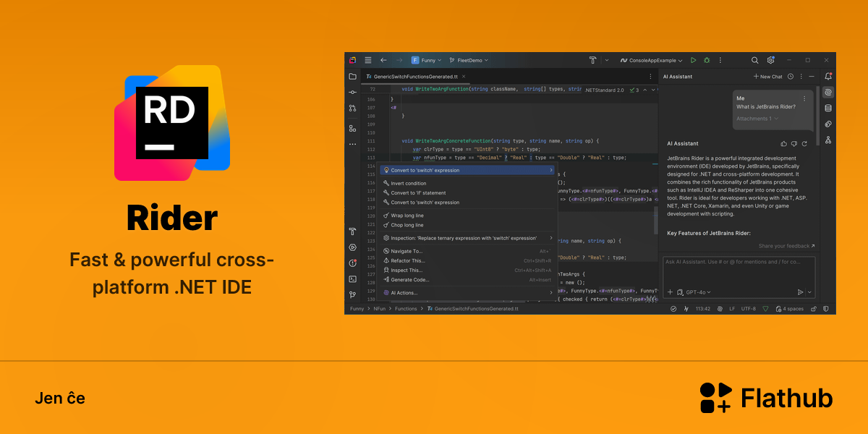Open the Database tool window in right sidebar
The image size is (868, 434).
tap(827, 108)
